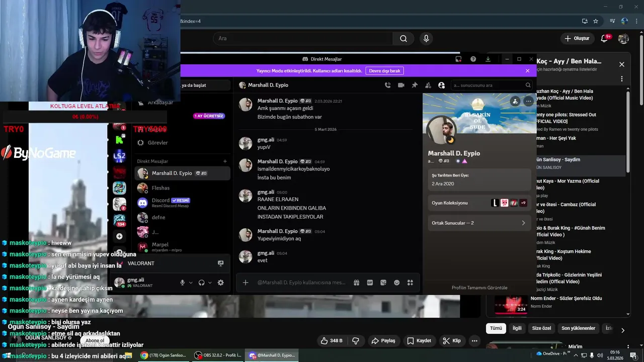Open the server with 134 notifications

click(x=119, y=220)
